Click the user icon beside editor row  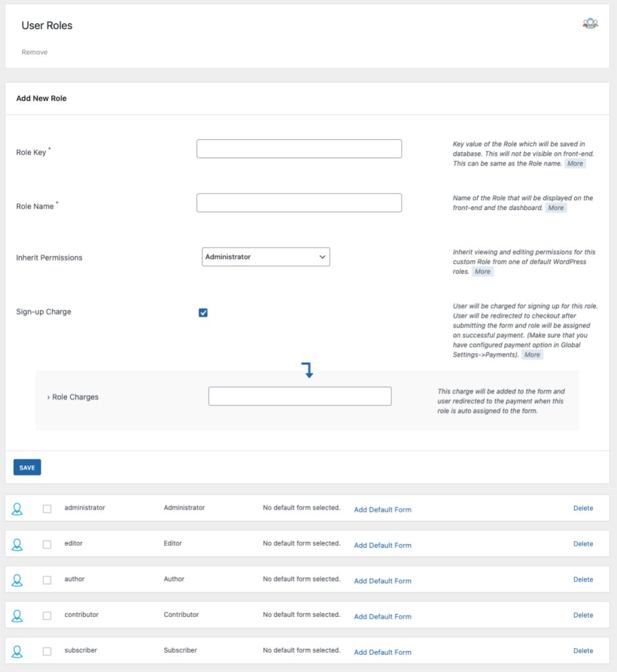coord(18,543)
